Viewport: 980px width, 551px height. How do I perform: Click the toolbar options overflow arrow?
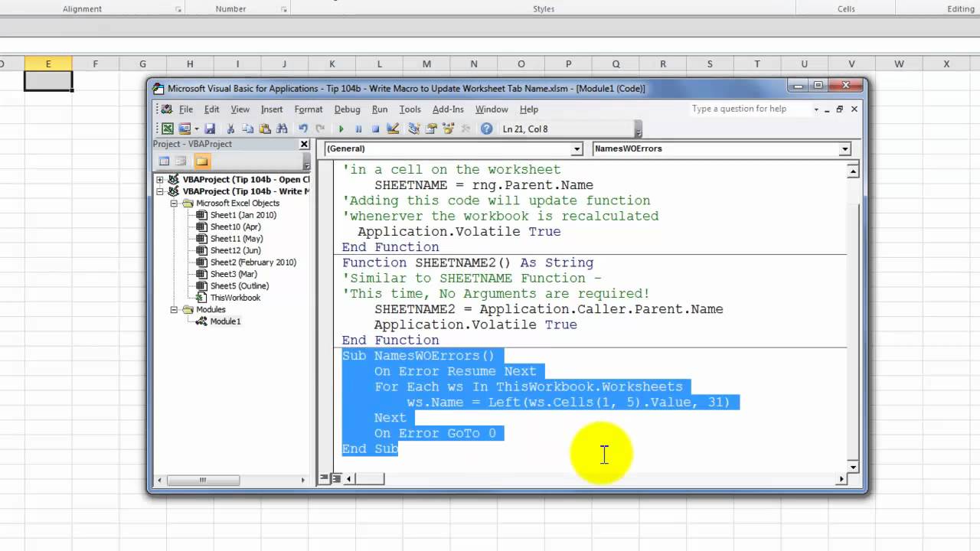coord(639,130)
